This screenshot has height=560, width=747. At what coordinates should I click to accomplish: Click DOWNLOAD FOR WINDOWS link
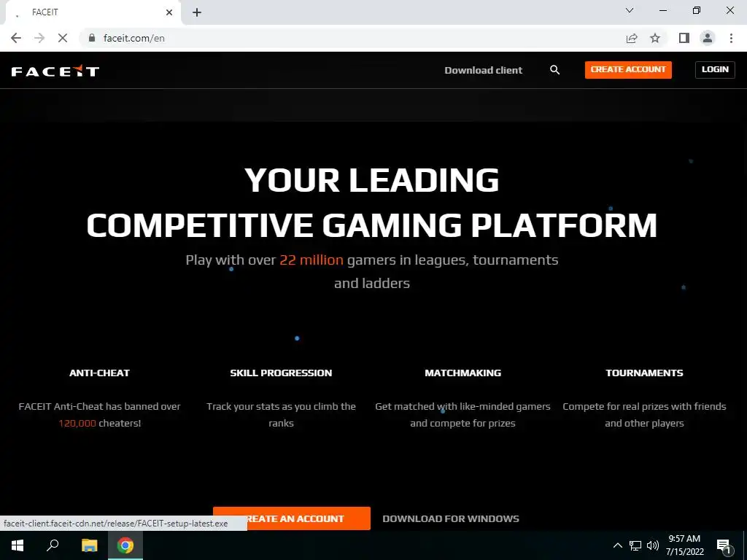pos(451,519)
